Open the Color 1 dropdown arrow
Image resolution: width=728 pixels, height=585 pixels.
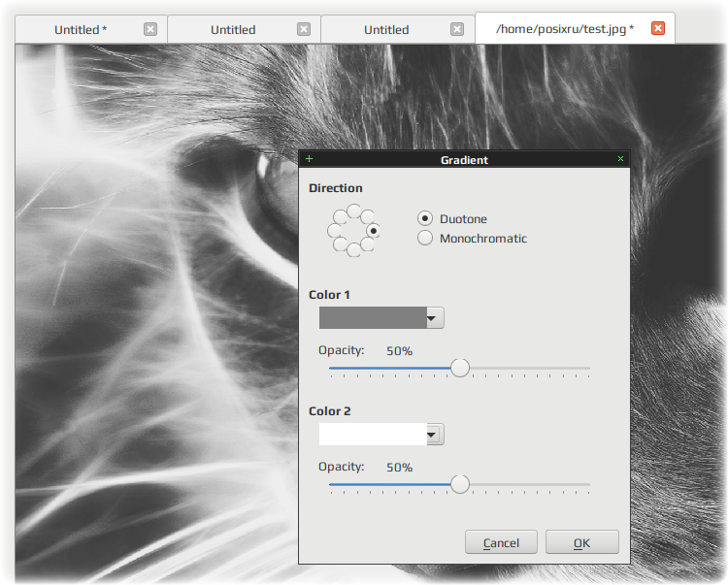tap(435, 318)
